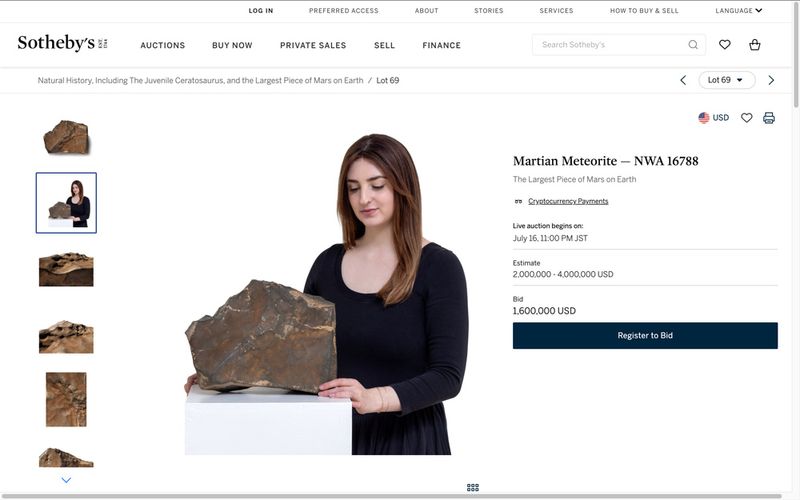800x500 pixels.
Task: Open the shopping bag icon
Action: [755, 45]
